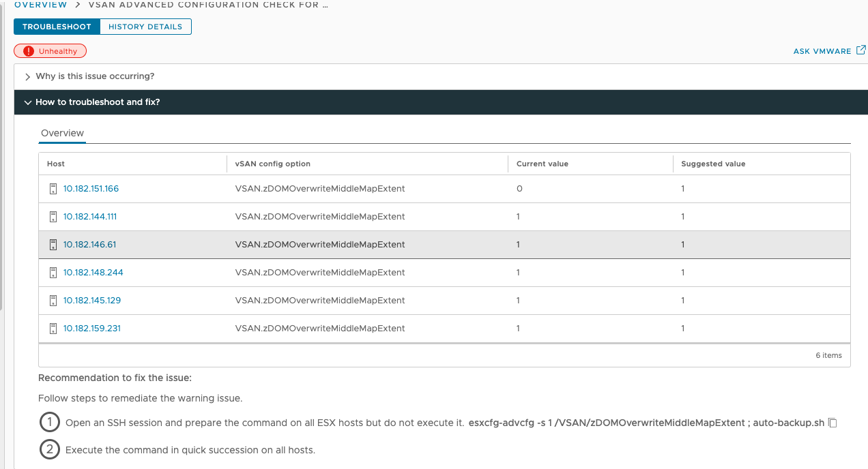This screenshot has height=469, width=868.
Task: Sort by the Host column header
Action: click(x=56, y=164)
